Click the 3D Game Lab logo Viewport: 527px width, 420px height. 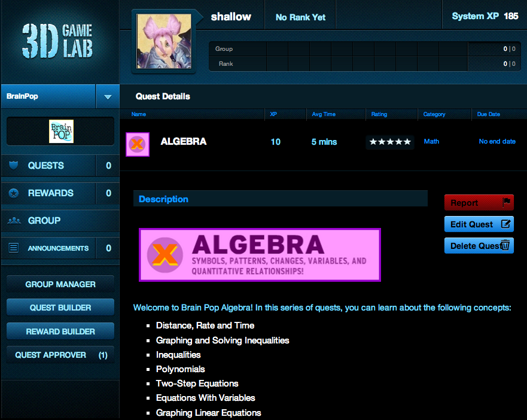point(57,41)
